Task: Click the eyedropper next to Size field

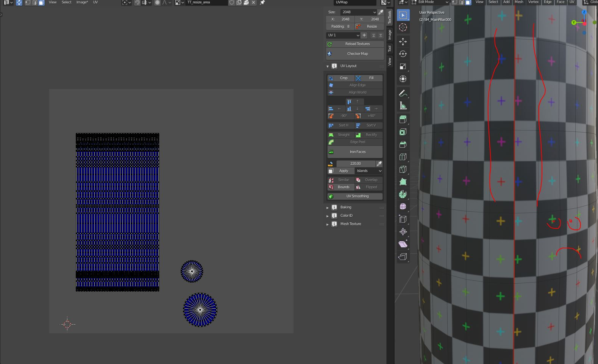Action: 381,12
